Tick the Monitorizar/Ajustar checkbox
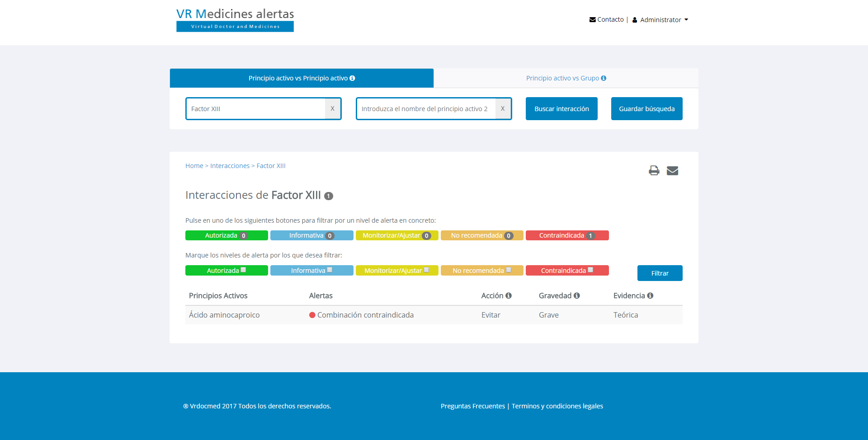This screenshot has width=868, height=440. pos(426,270)
